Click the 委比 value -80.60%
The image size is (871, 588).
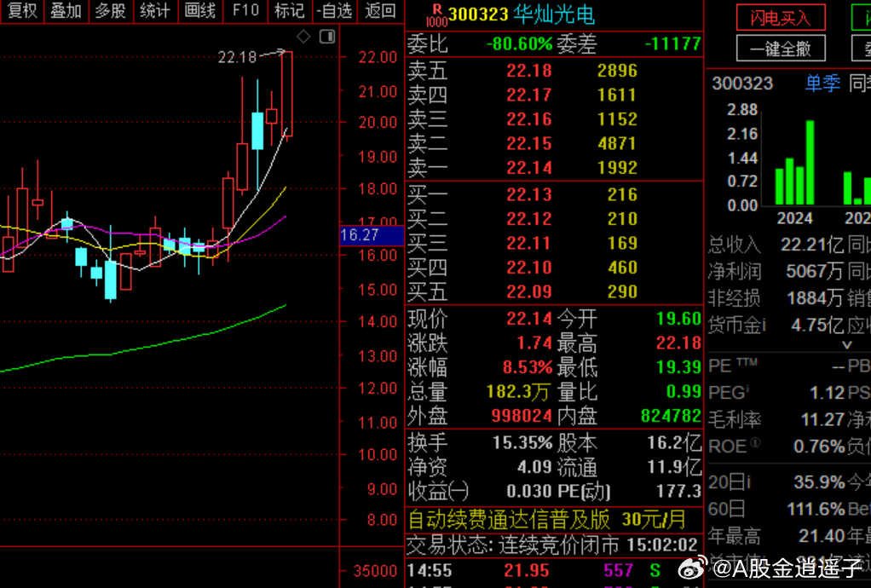pos(519,43)
